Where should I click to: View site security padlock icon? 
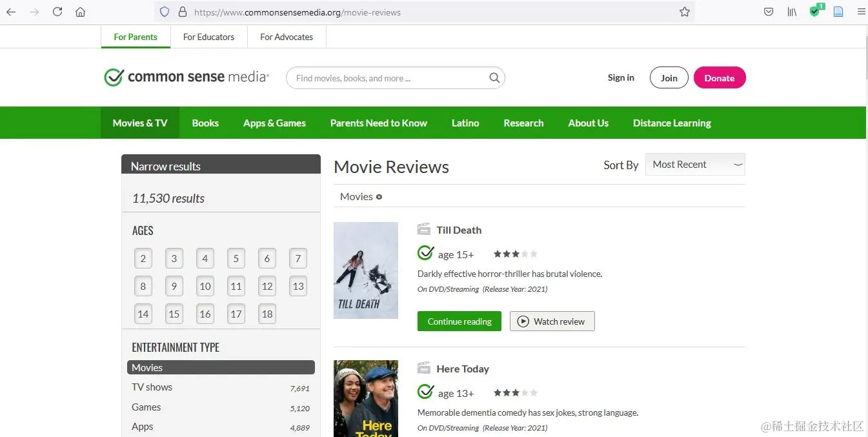tap(183, 12)
